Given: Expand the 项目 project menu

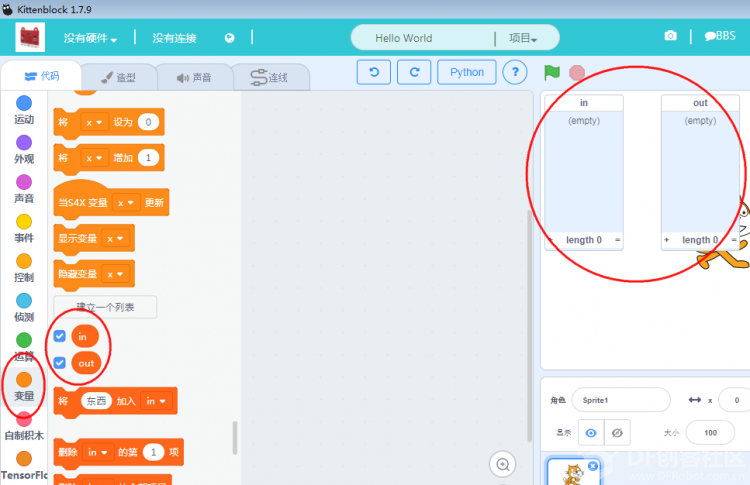Looking at the screenshot, I should [x=523, y=38].
